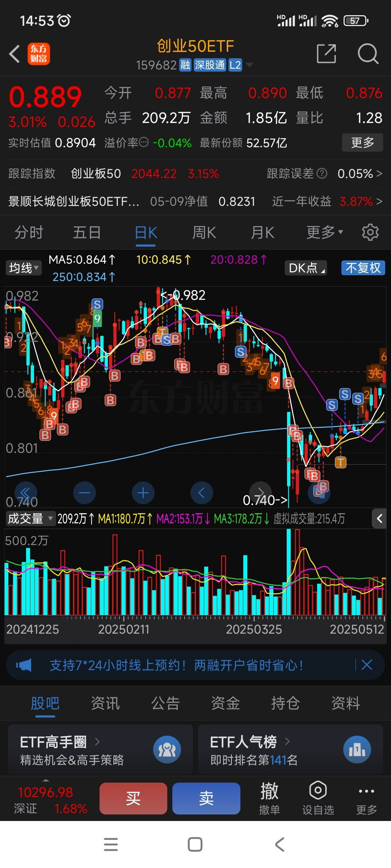
Task: Move chart left with arrow button
Action: (x=202, y=493)
